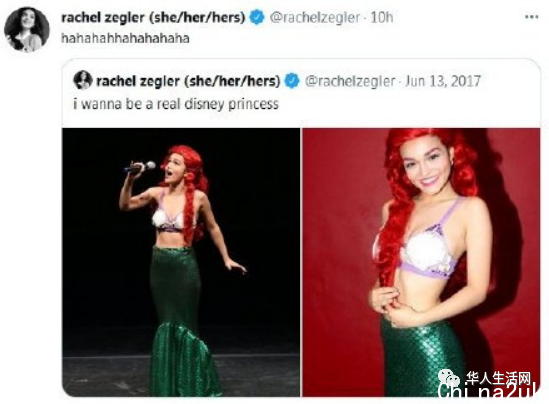
Task: View the right photo with red background
Action: click(x=421, y=262)
